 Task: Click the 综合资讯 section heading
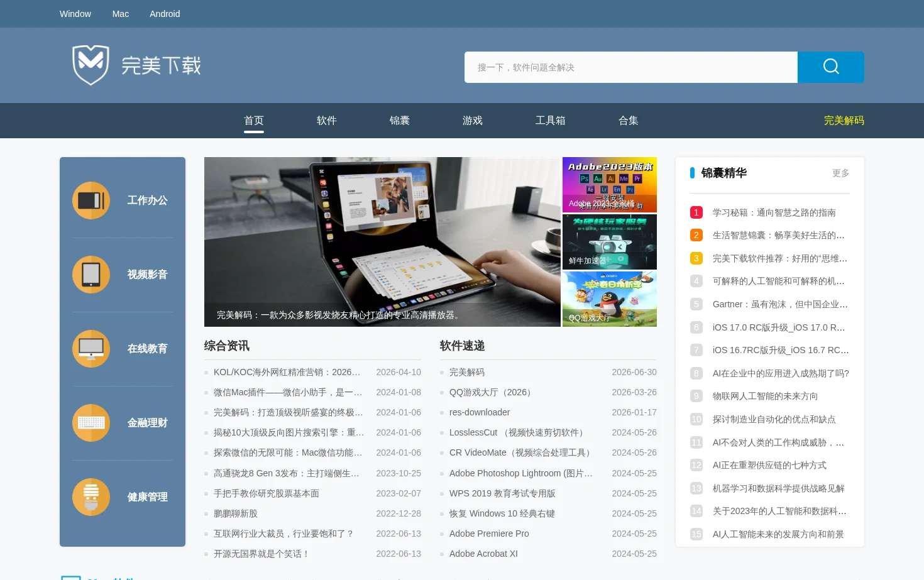tap(227, 346)
